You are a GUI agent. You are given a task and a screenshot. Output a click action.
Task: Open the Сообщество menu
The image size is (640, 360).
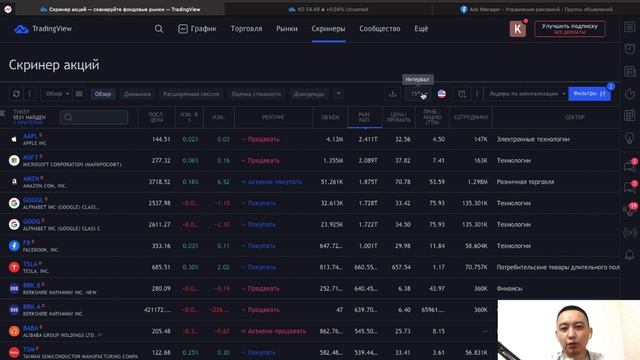380,29
